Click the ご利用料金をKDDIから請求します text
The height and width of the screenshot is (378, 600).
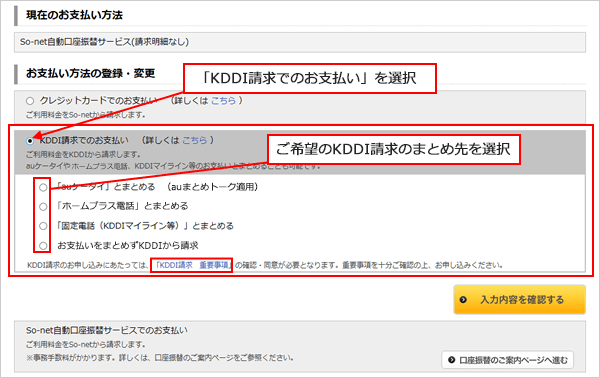click(x=83, y=155)
